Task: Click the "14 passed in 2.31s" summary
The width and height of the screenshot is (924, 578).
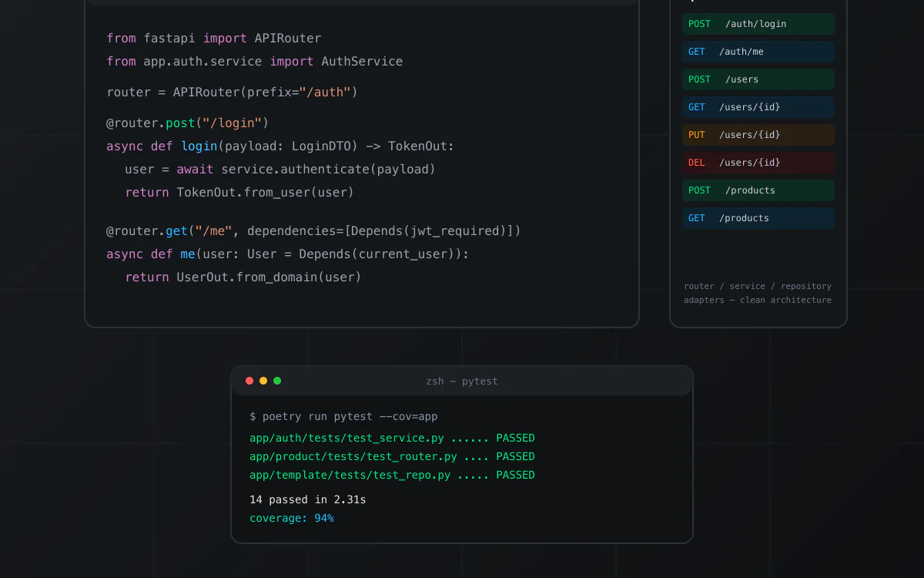Action: click(308, 500)
